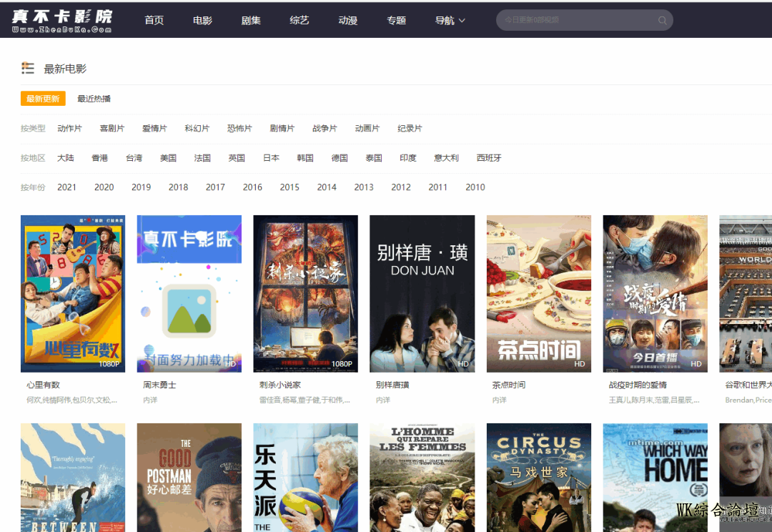Select the 泰国 region filter
The width and height of the screenshot is (772, 532).
pos(374,157)
